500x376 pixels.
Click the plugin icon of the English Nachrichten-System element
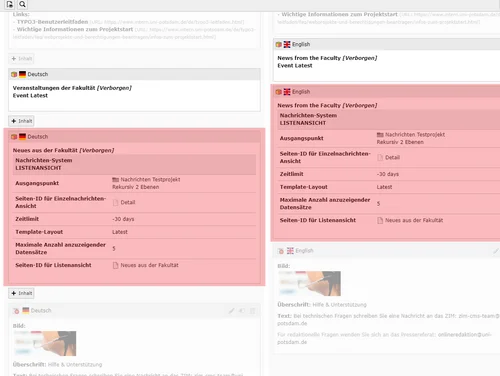[x=279, y=92]
